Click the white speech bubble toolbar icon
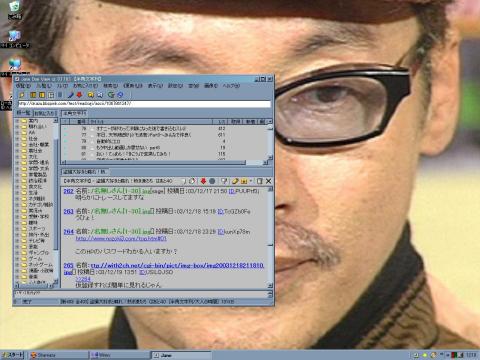The width and height of the screenshot is (480, 360). pyautogui.click(x=100, y=95)
